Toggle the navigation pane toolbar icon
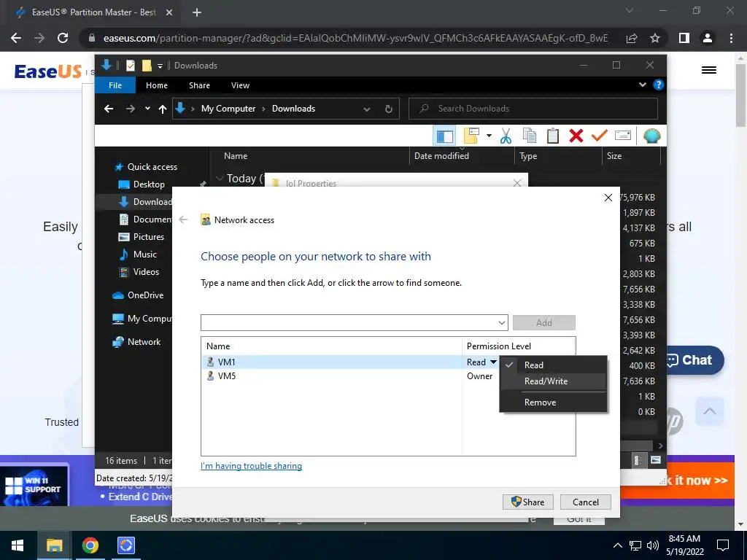This screenshot has width=747, height=560. click(x=444, y=136)
